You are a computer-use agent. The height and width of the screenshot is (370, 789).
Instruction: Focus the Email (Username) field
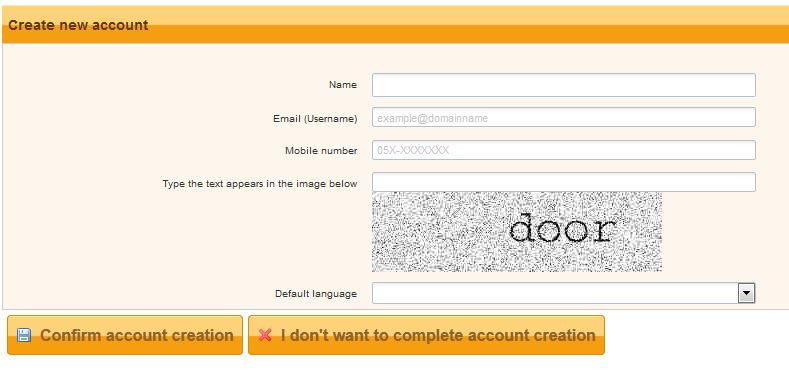click(564, 117)
